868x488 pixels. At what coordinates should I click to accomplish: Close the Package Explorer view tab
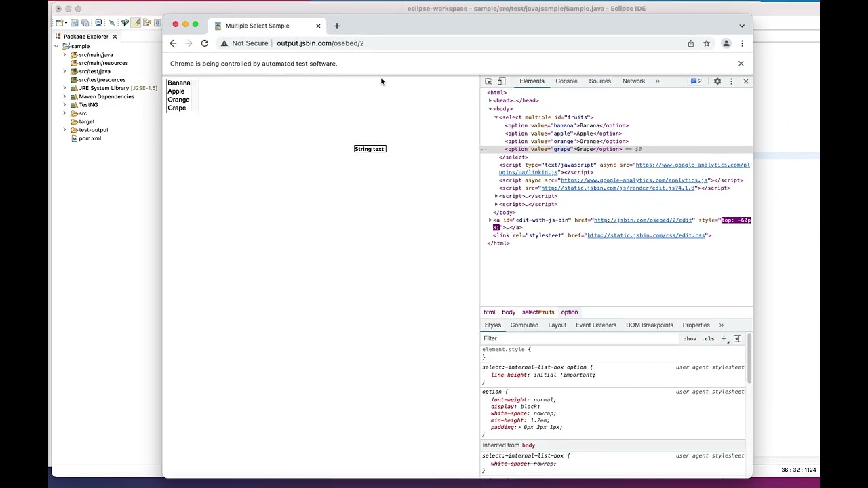click(115, 37)
